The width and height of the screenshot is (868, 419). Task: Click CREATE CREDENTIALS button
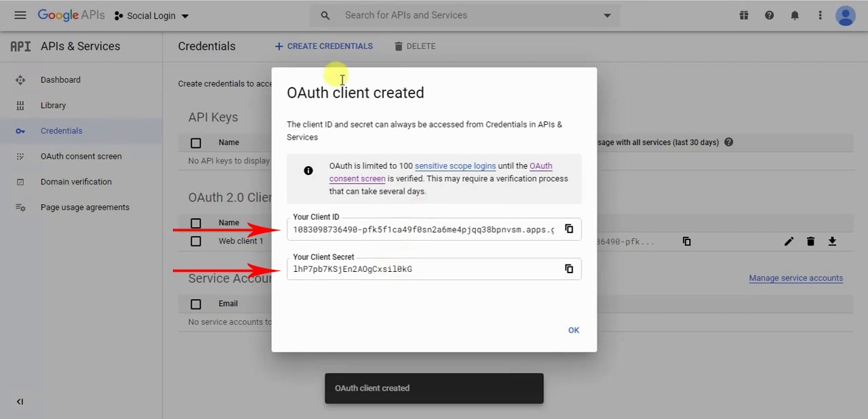tap(323, 46)
